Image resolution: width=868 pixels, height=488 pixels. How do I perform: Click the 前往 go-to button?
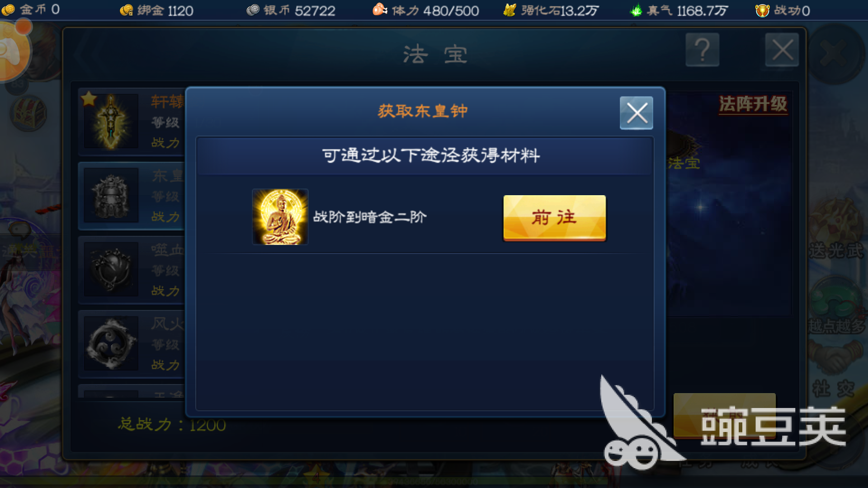coord(554,218)
